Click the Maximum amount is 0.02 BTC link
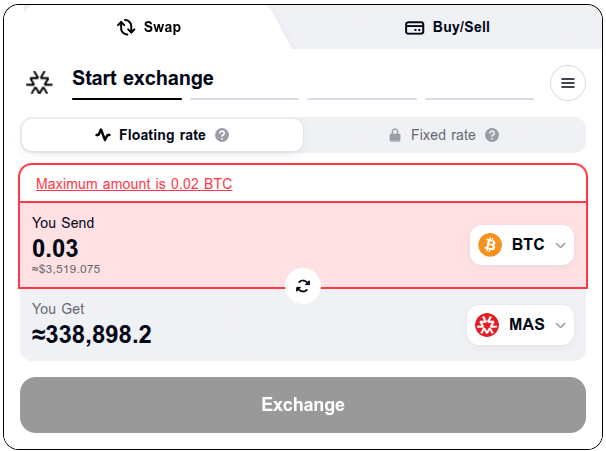The image size is (606, 451). pyautogui.click(x=134, y=184)
